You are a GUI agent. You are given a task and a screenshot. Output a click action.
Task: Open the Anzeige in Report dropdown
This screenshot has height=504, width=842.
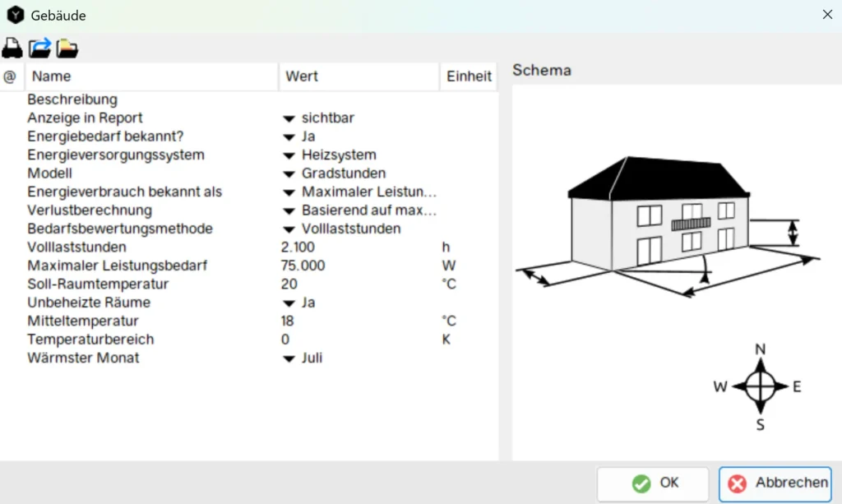point(289,118)
